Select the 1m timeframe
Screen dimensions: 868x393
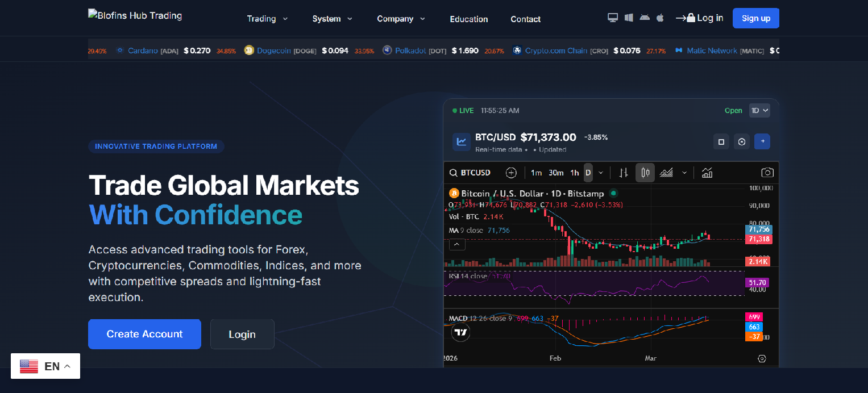[x=536, y=173]
